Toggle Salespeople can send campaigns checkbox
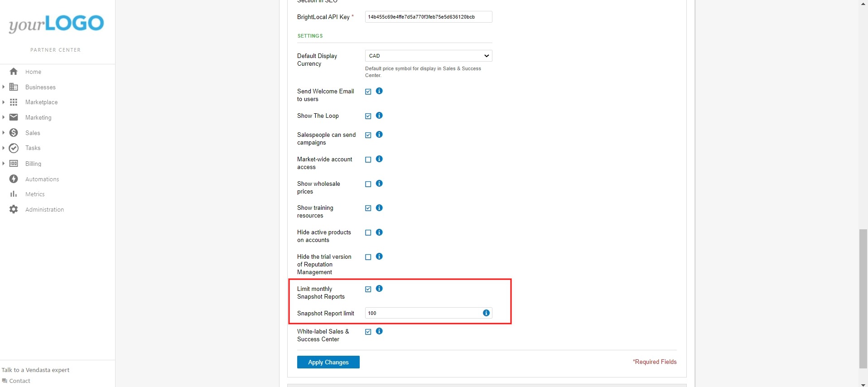This screenshot has height=387, width=868. (368, 135)
